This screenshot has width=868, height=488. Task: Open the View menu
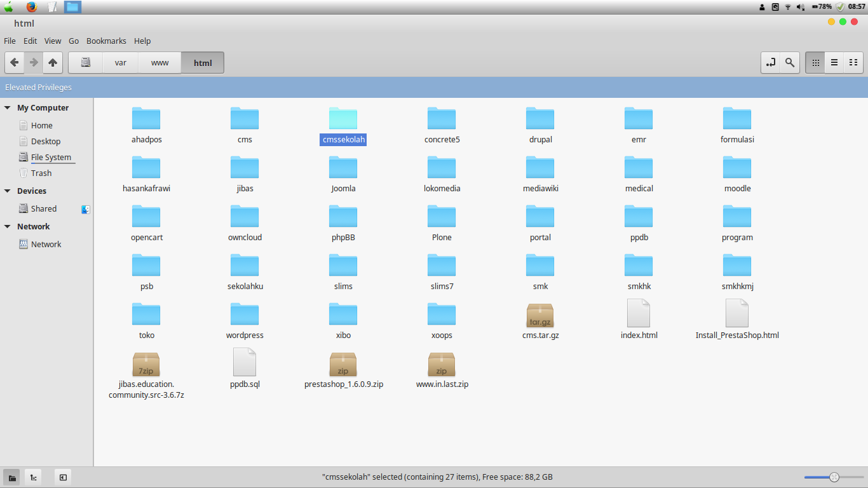click(x=53, y=41)
